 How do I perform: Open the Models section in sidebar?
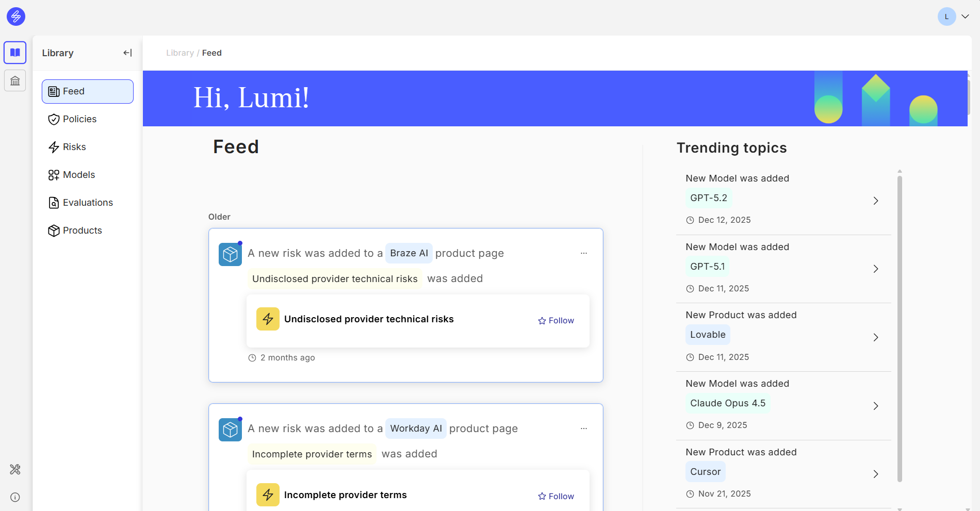79,175
